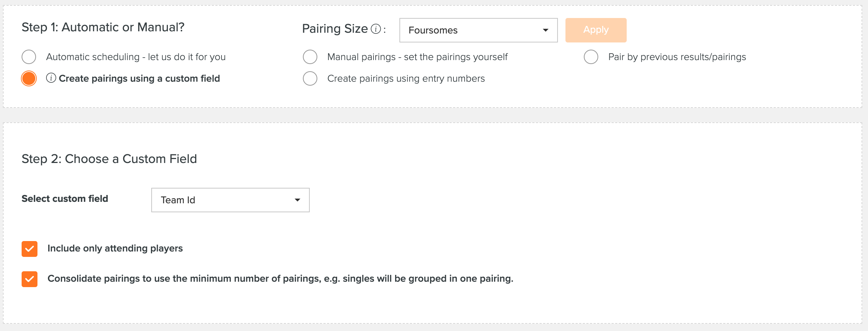Click Create pairings using a custom field label
The height and width of the screenshot is (331, 868).
pos(139,78)
